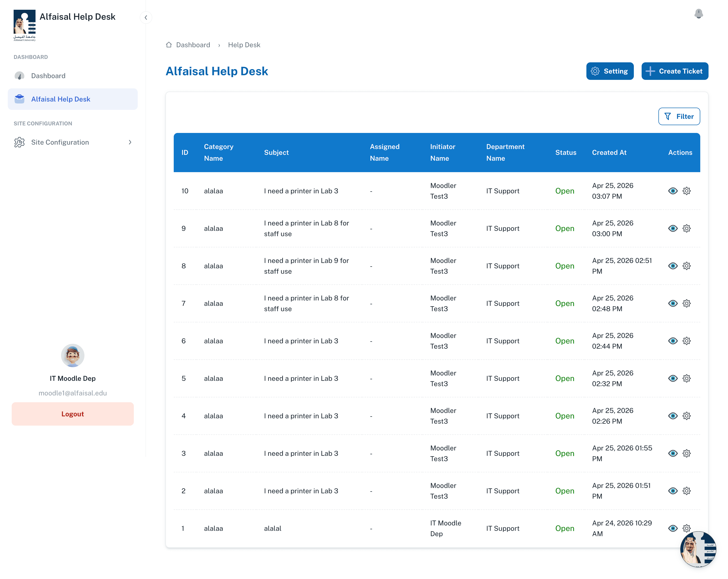
Task: View ticket 2 with the eye icon
Action: click(673, 491)
